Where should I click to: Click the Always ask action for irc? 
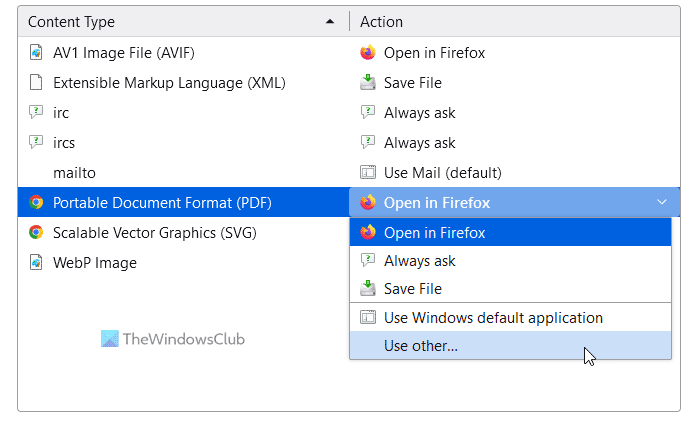coord(419,113)
